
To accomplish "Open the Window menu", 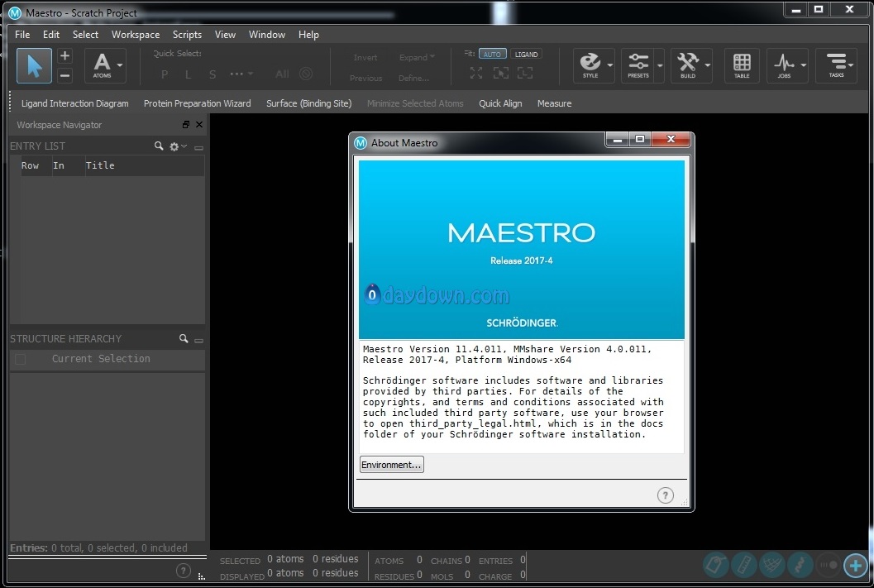I will point(267,35).
